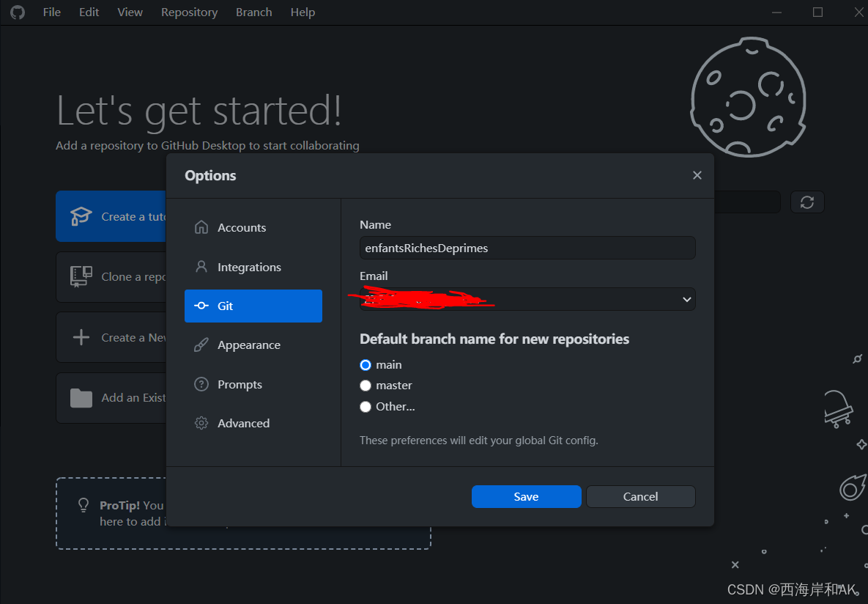Click the ProTip lightbulb icon

pyautogui.click(x=84, y=505)
